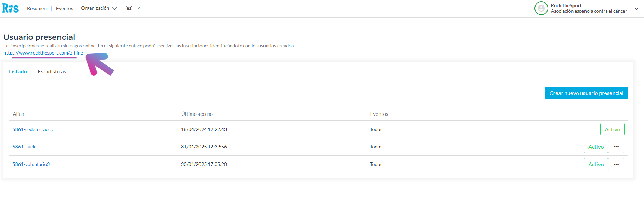Click the user profile avatar icon
Screen dimensions: 644x205
[x=541, y=8]
